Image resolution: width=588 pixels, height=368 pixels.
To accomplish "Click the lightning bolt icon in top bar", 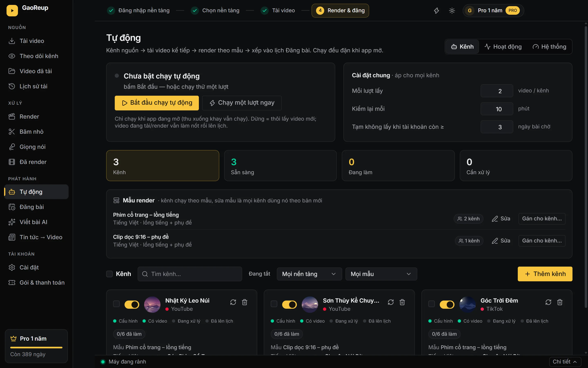I will 436,10.
